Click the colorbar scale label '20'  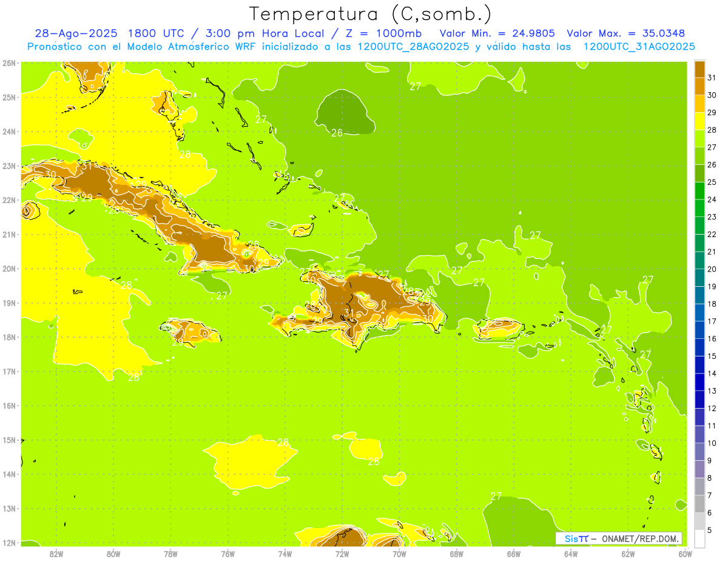[x=713, y=269]
